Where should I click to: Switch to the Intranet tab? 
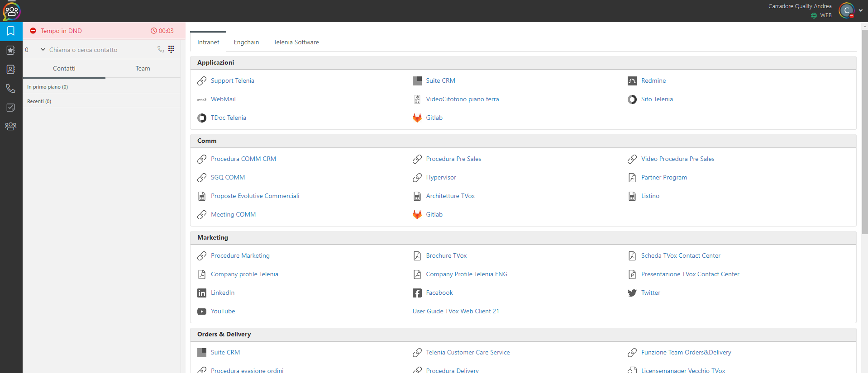click(208, 42)
